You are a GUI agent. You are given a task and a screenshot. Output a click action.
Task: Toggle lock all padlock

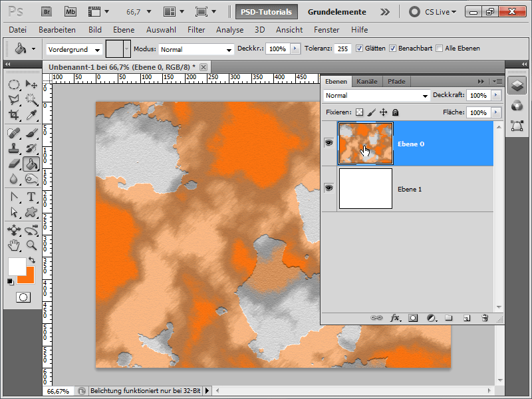[x=395, y=112]
